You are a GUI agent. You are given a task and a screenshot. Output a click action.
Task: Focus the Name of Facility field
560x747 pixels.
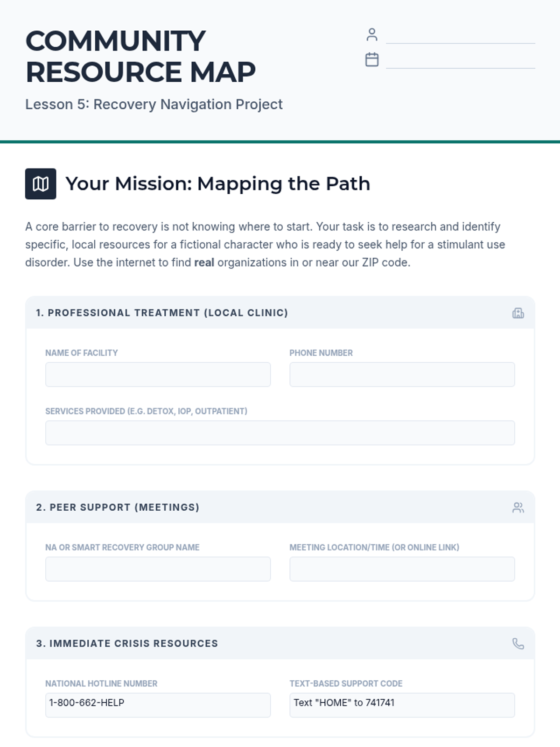click(x=158, y=374)
